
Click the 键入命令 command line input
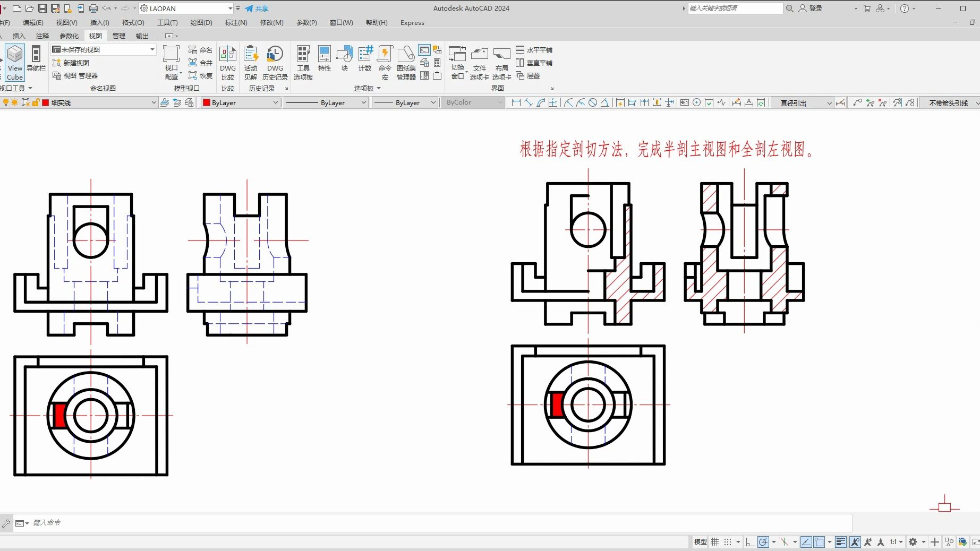click(441, 523)
